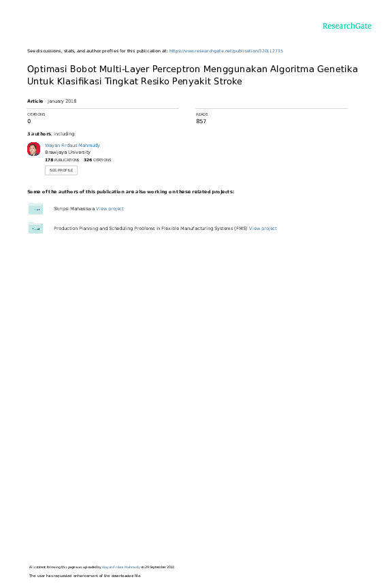The height and width of the screenshot is (588, 392).
Task: Click the Skripsi Mahasiswa project name
Action: coord(74,208)
